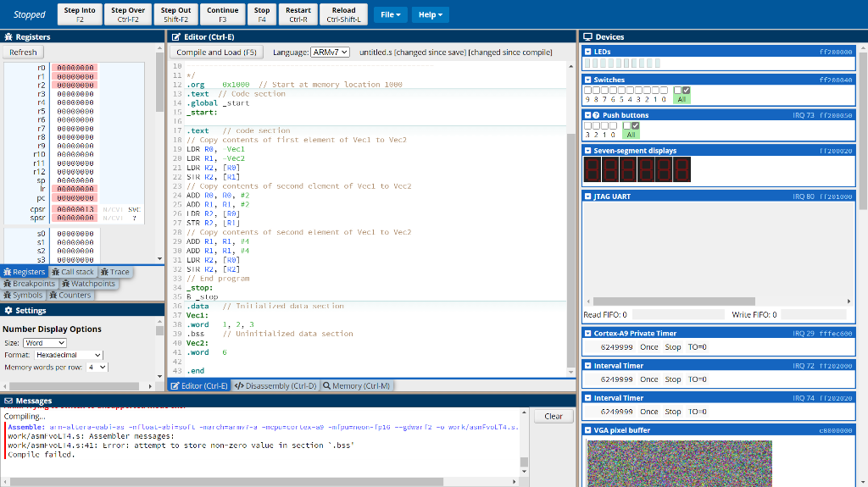The image size is (868, 487).
Task: Switch to the Disassembly tab
Action: pyautogui.click(x=275, y=385)
